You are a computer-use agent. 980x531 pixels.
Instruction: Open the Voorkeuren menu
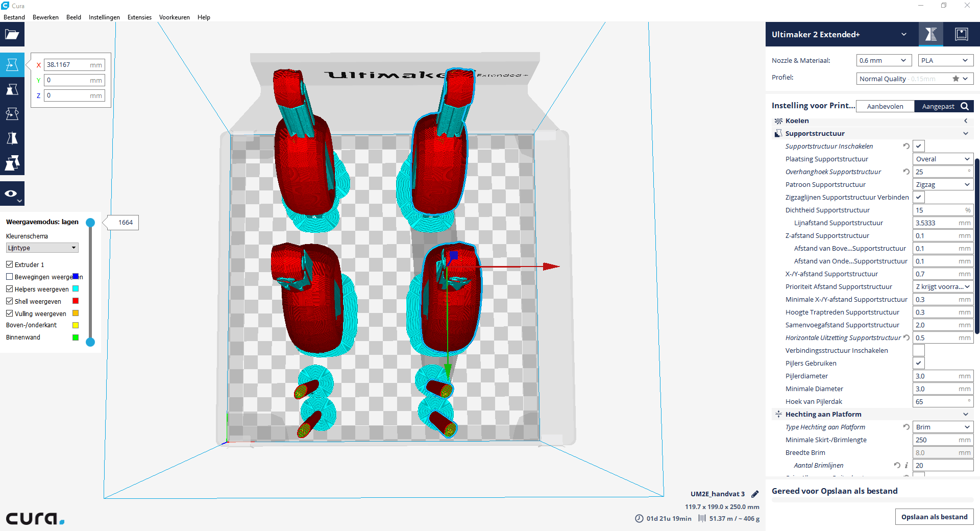coord(174,17)
